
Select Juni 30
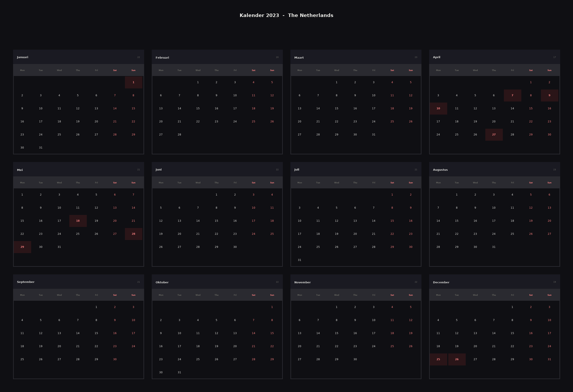235,247
